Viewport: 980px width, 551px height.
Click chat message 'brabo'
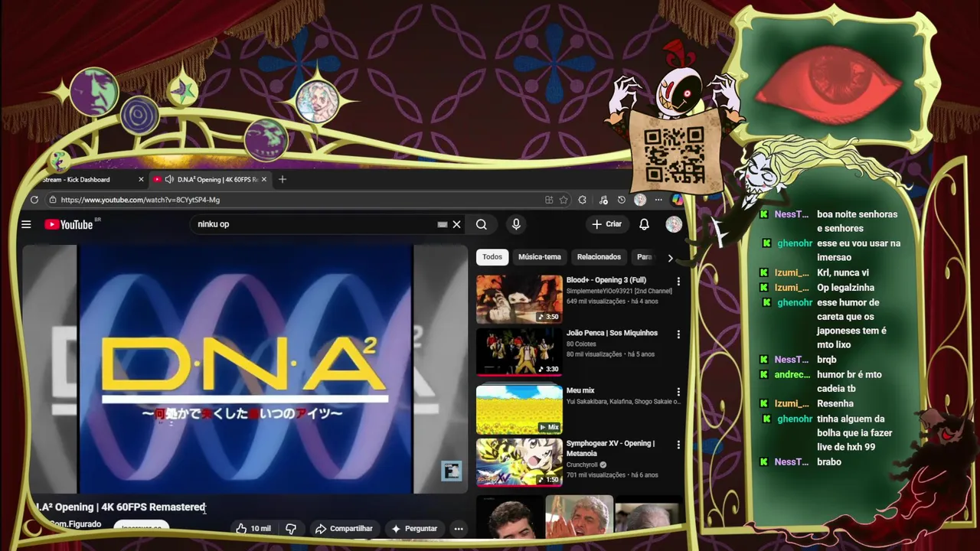(x=829, y=461)
